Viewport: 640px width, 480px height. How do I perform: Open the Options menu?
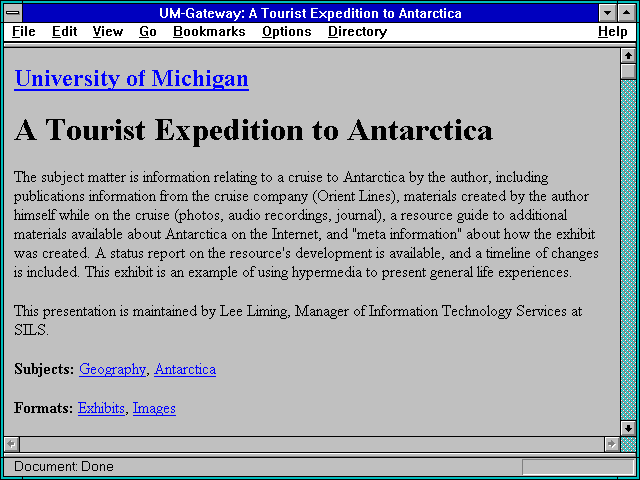pos(287,32)
